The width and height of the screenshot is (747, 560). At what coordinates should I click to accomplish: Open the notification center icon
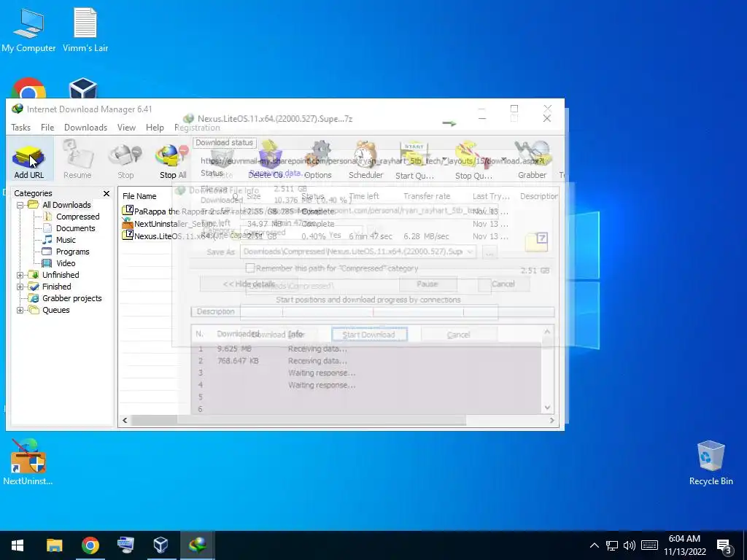tap(724, 546)
